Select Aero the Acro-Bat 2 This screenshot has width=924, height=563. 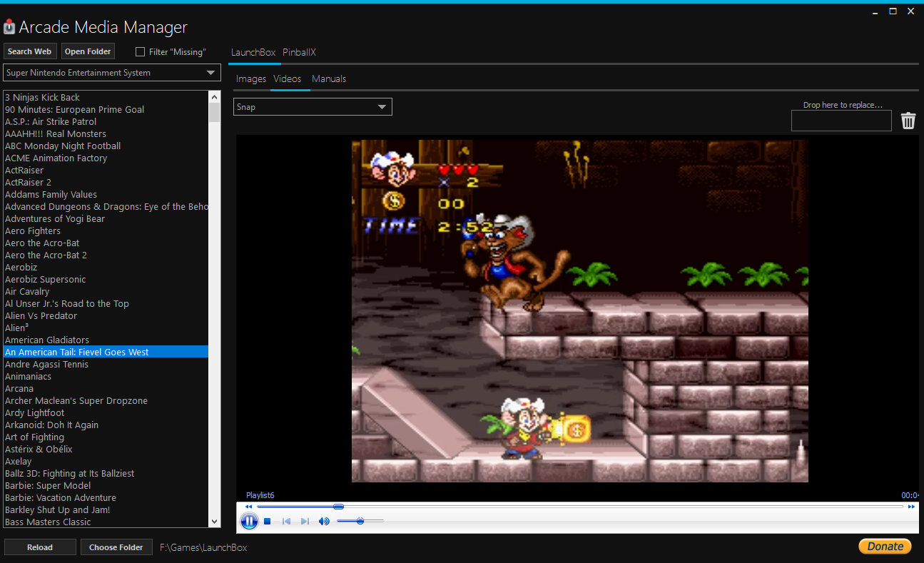point(106,255)
